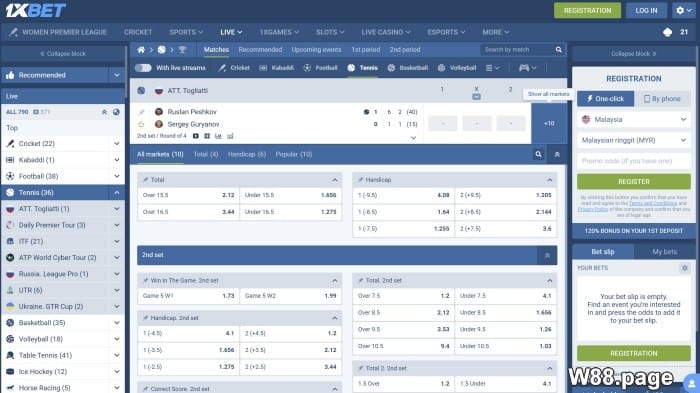Open the CRICKET menu item
Screen dimensions: 700x393
point(138,32)
